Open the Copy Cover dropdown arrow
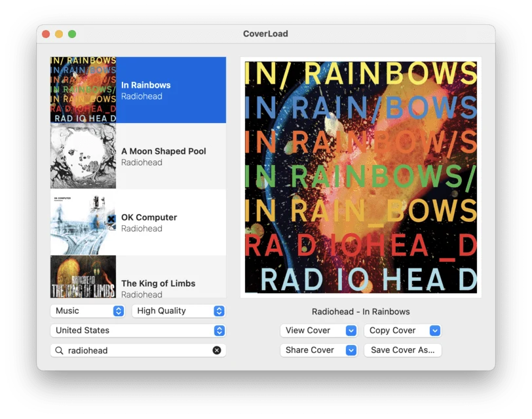This screenshot has width=532, height=419. coord(435,331)
